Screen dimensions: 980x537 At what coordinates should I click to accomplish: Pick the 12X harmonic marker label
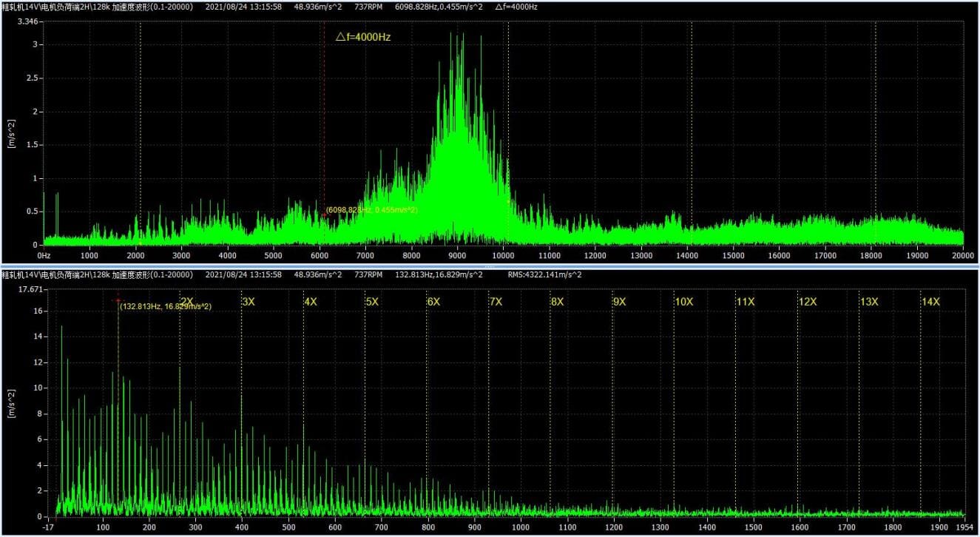[x=808, y=301]
